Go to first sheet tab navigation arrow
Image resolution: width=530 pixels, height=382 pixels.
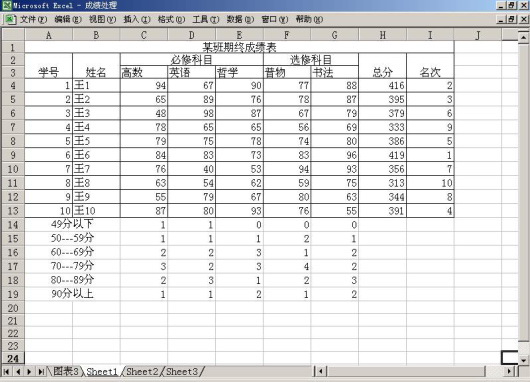pyautogui.click(x=6, y=372)
